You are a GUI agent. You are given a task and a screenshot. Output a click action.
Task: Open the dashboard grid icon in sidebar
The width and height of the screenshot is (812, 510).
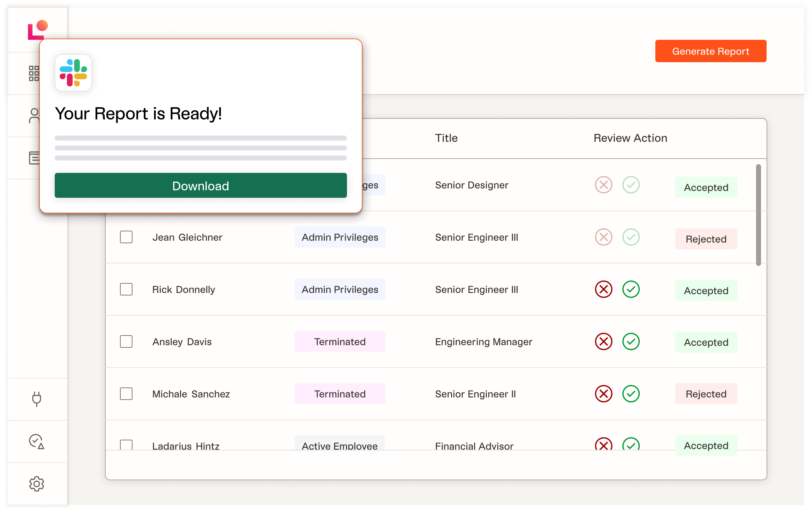pos(34,73)
